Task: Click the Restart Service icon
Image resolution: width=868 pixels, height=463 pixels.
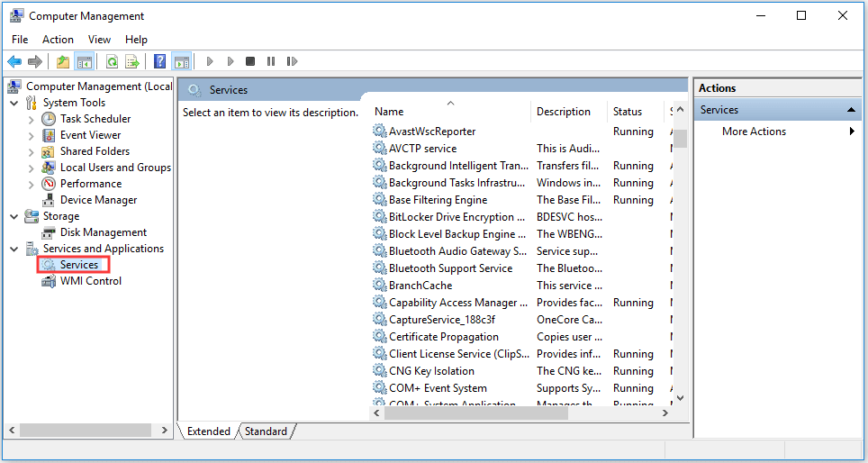Action: (x=292, y=61)
